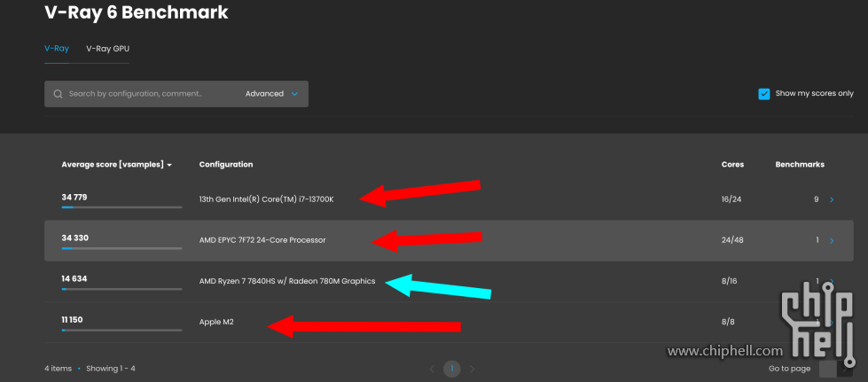Go to previous page arrow
868x382 pixels.
(x=433, y=369)
